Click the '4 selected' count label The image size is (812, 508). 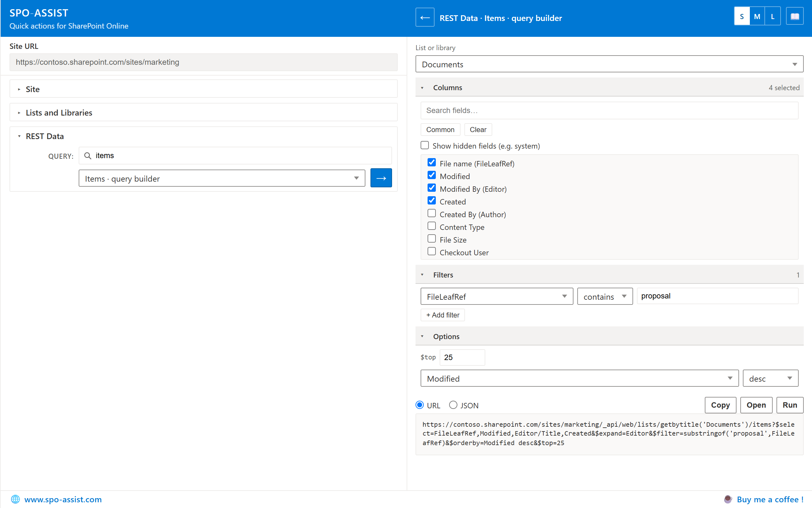click(784, 88)
